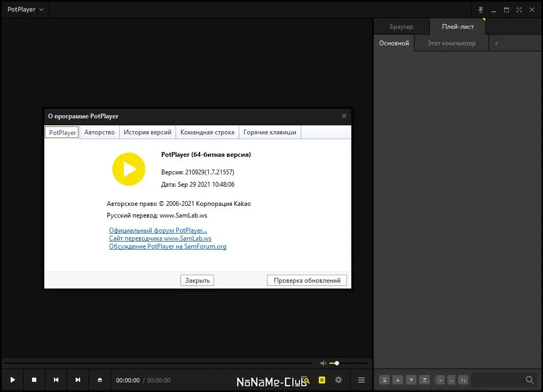
Task: Remove an item with the playlist minus button
Action: point(451,380)
